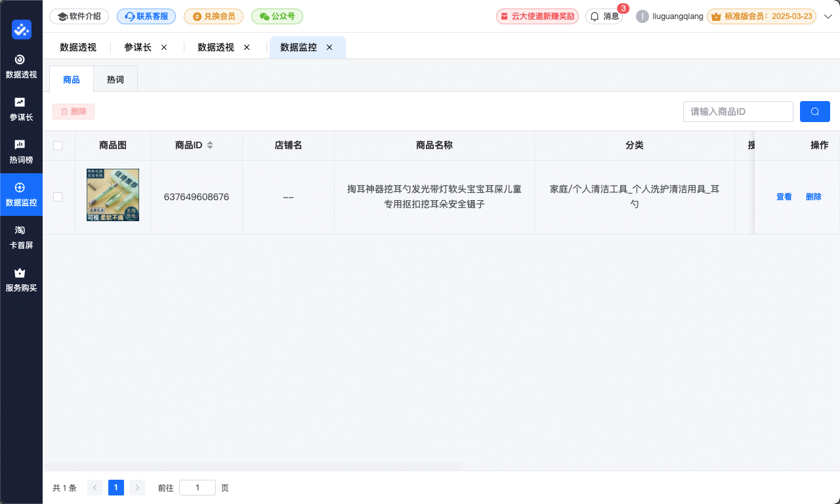
Task: Expand the user account dropdown arrow
Action: (x=828, y=16)
